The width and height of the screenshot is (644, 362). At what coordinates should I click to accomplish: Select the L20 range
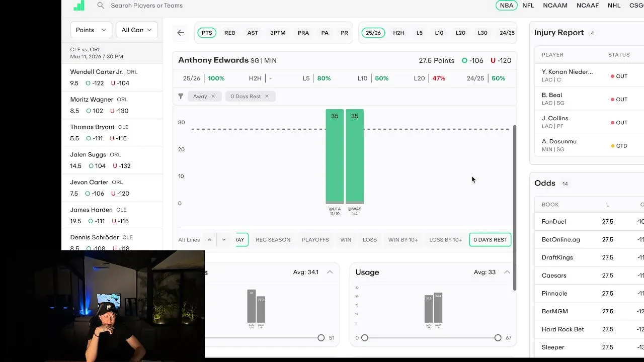tap(460, 33)
